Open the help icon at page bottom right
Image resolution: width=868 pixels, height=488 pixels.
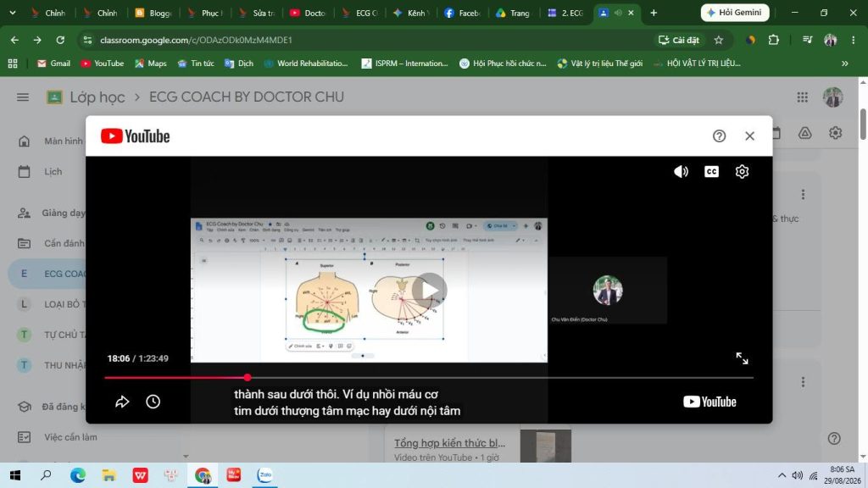pos(834,439)
